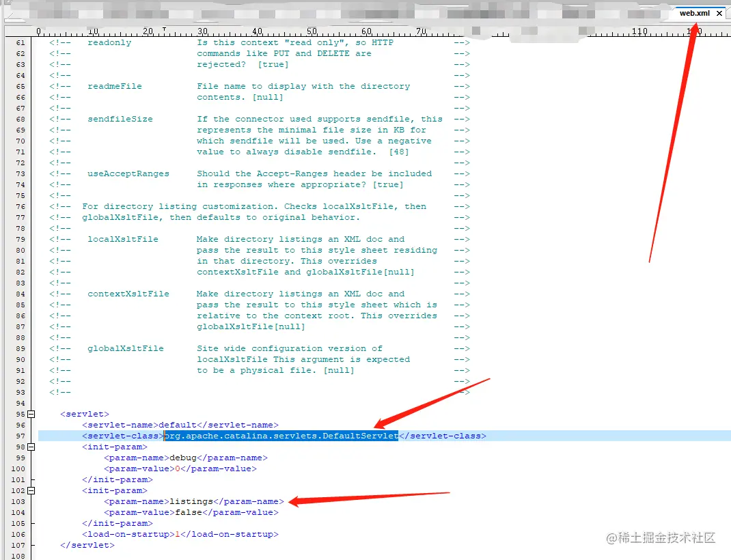Viewport: 731px width, 560px height.
Task: Click the closing servlet tag on line 107
Action: (x=87, y=545)
